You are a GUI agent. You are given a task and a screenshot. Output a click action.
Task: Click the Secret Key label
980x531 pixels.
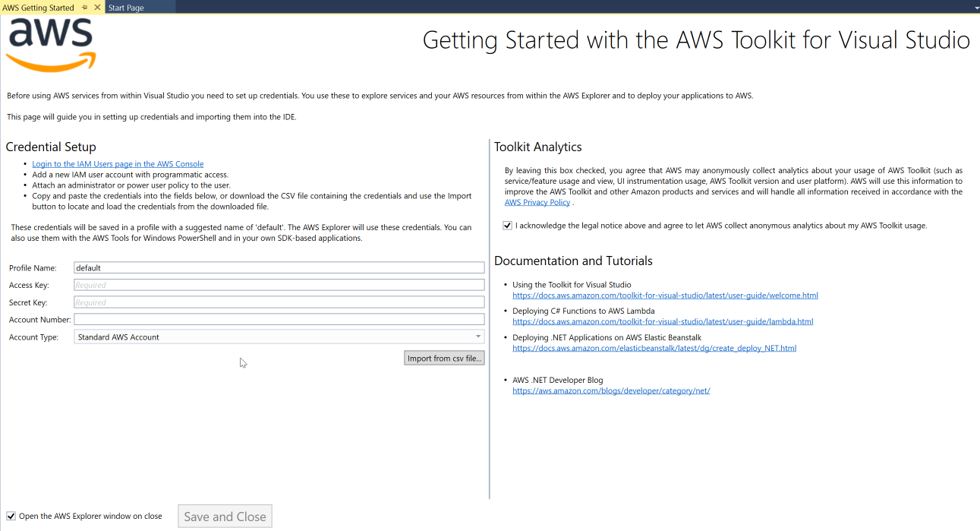tap(28, 302)
